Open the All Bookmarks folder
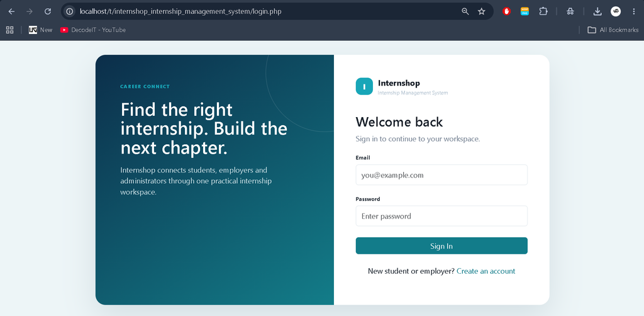Screen dimensions: 644x316 pyautogui.click(x=613, y=30)
